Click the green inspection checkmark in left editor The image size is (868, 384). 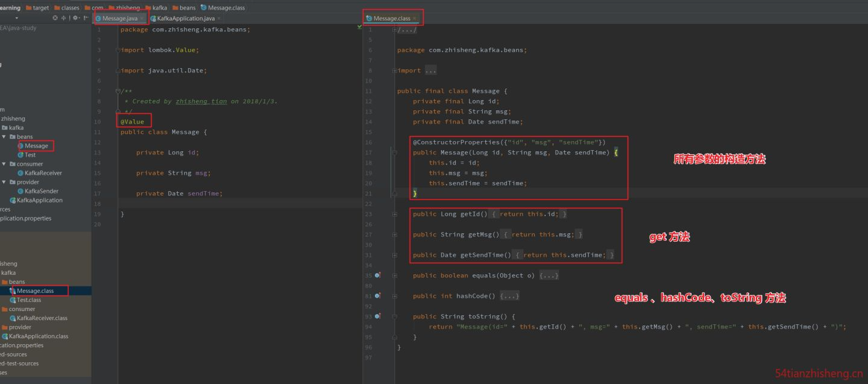(359, 27)
